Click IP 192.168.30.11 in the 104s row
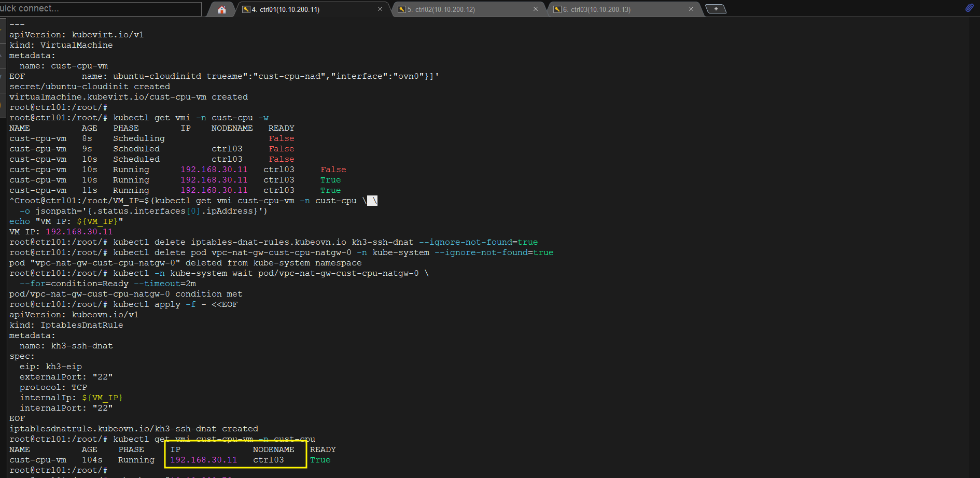This screenshot has width=980, height=478. 204,460
